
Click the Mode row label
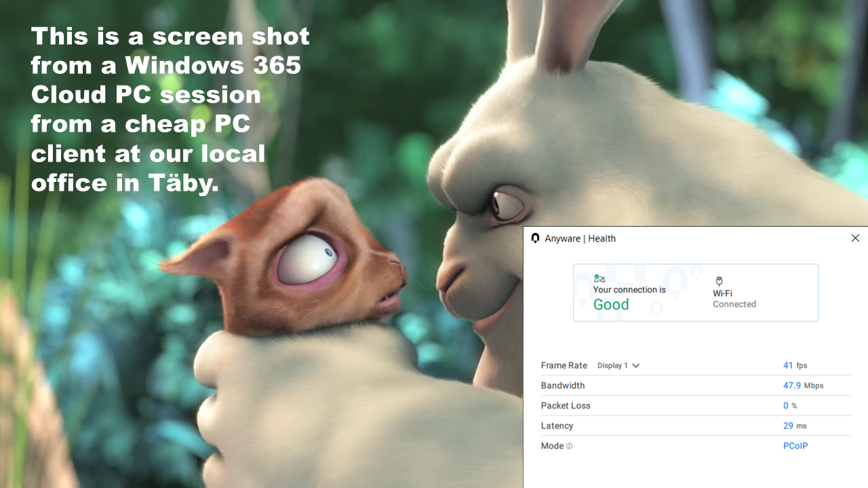(x=552, y=446)
